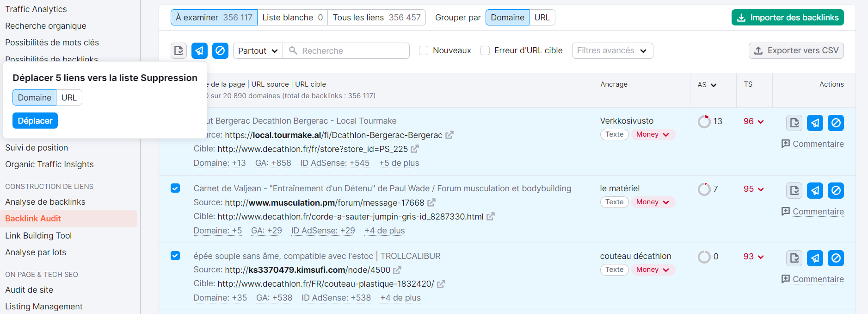
Task: Send local.tourmake.al row to removal list
Action: pos(815,123)
